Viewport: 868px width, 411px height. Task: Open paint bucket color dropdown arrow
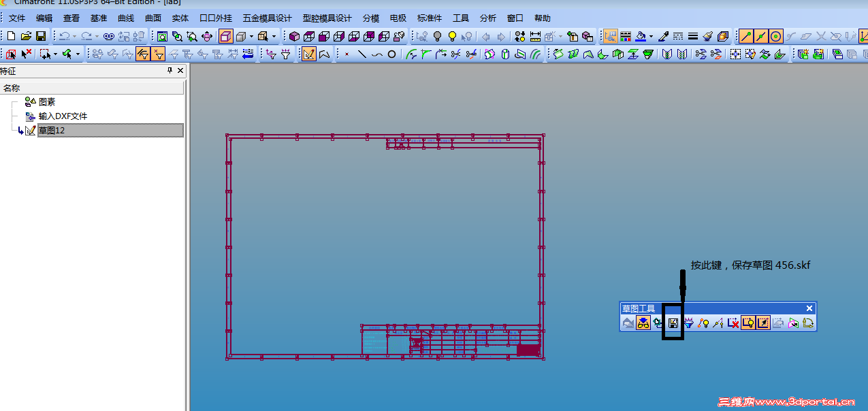[x=651, y=36]
